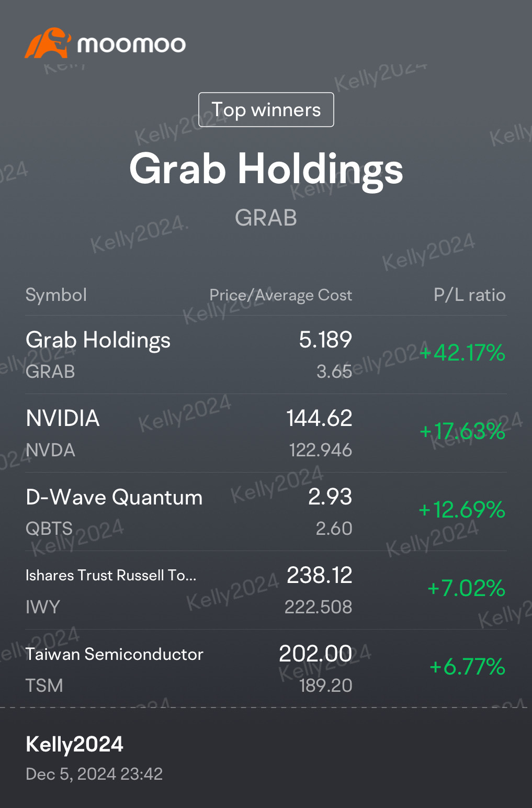Click the +12.69% QBTS gain
This screenshot has width=532, height=808.
(462, 510)
